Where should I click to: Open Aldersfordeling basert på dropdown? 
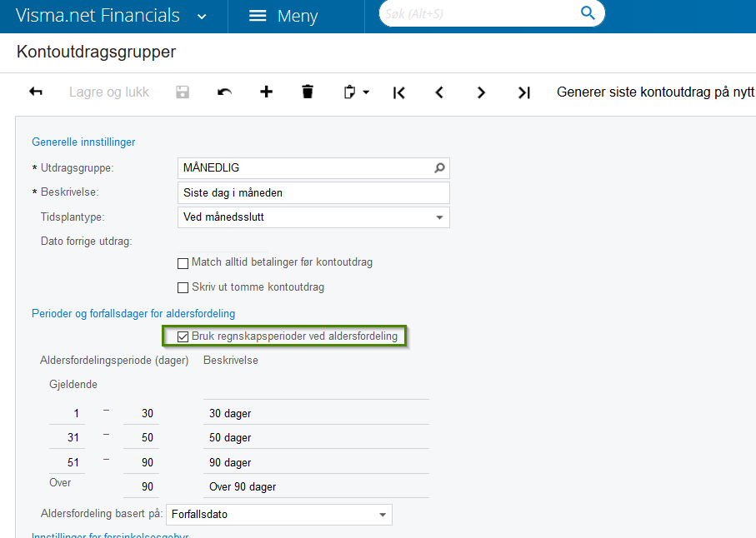(x=382, y=515)
